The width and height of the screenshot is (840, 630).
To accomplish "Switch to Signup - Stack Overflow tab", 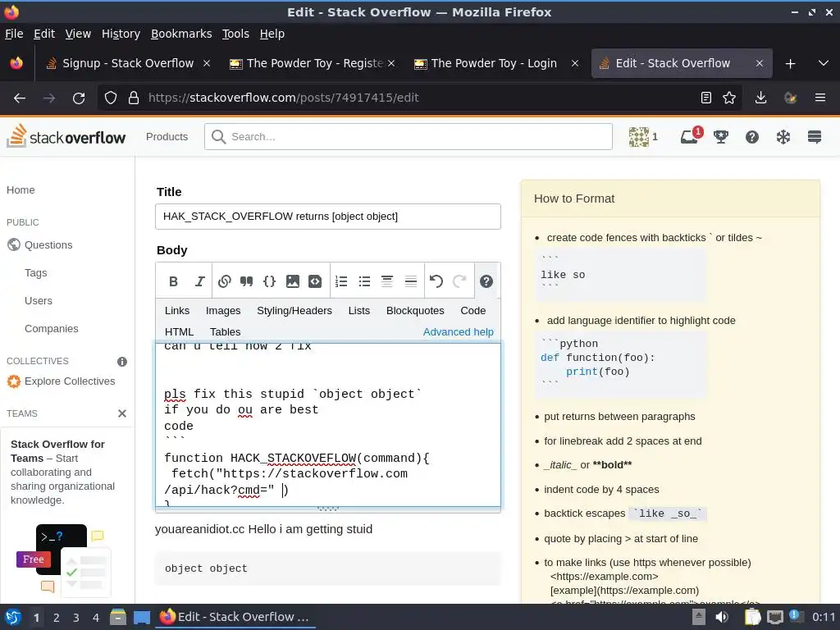I will pyautogui.click(x=127, y=63).
